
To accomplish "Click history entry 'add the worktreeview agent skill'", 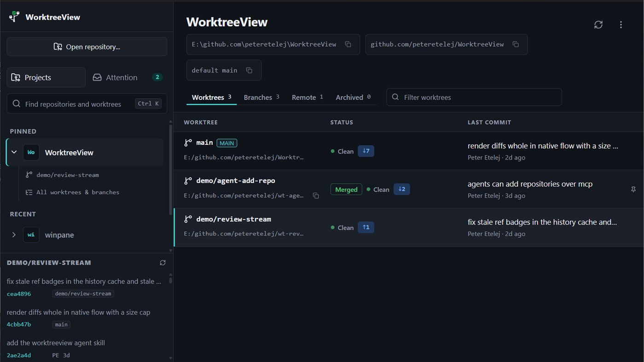I will 56,343.
